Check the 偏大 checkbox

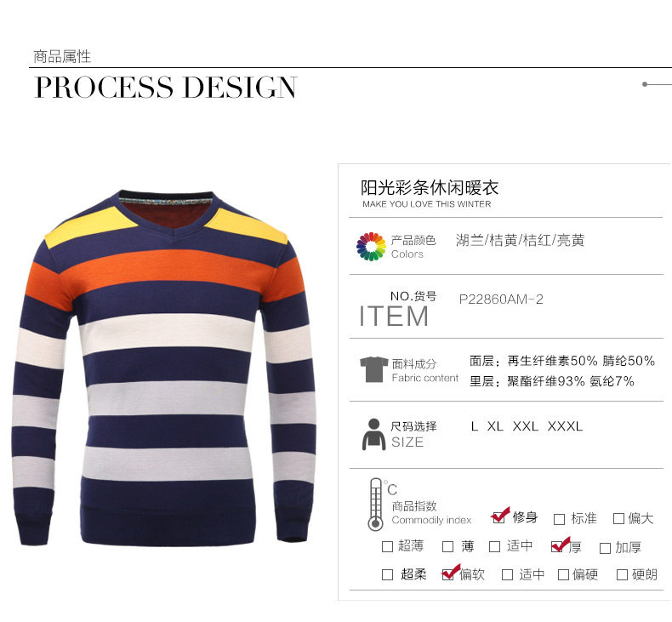pos(619,519)
